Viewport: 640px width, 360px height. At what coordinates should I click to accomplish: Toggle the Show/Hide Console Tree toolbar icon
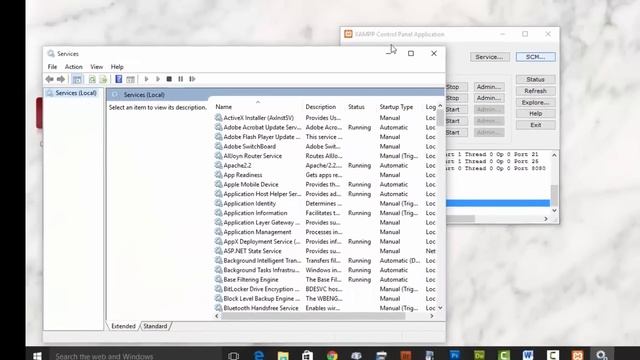point(77,79)
